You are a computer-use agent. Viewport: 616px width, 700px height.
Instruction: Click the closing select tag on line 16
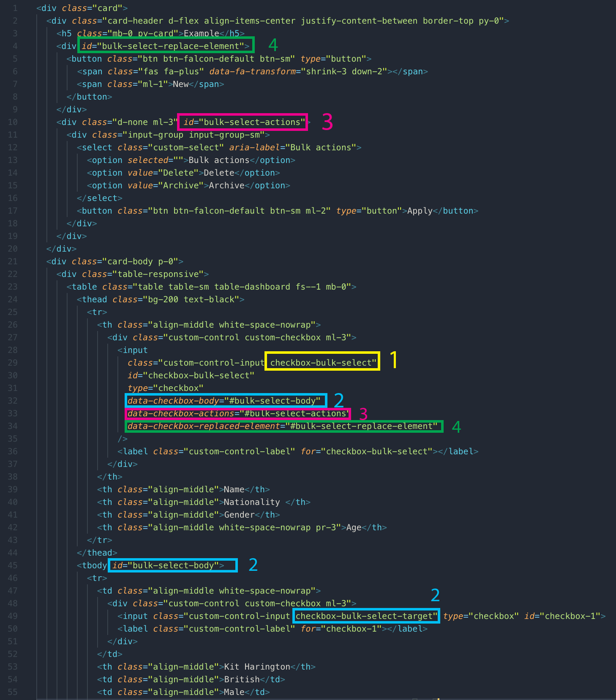click(100, 198)
